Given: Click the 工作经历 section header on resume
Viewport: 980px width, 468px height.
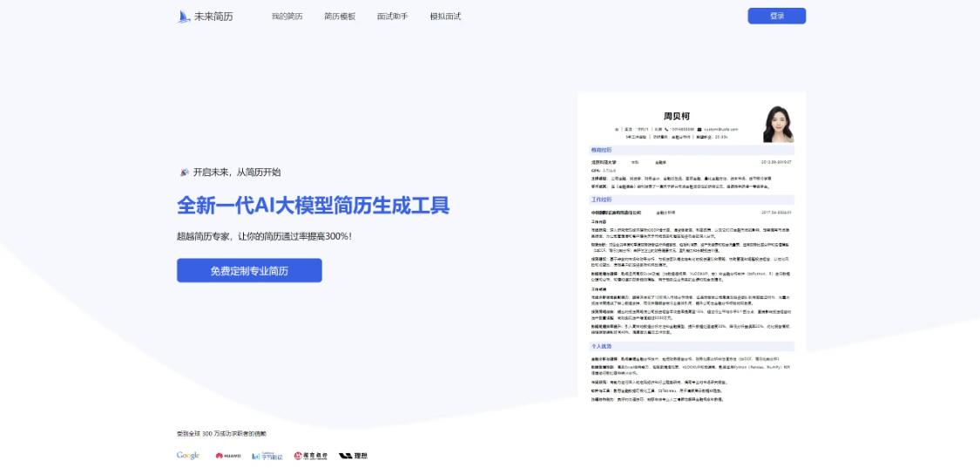Looking at the screenshot, I should pos(692,200).
